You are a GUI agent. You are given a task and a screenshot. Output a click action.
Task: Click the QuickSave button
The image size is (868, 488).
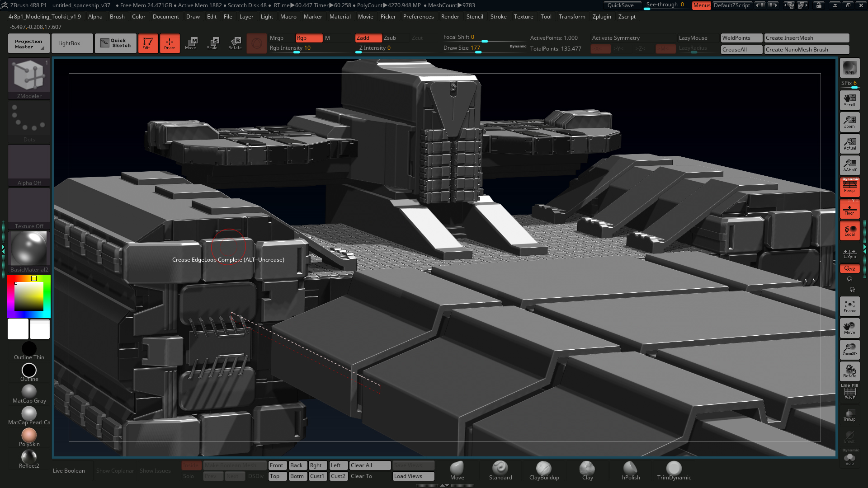click(622, 5)
